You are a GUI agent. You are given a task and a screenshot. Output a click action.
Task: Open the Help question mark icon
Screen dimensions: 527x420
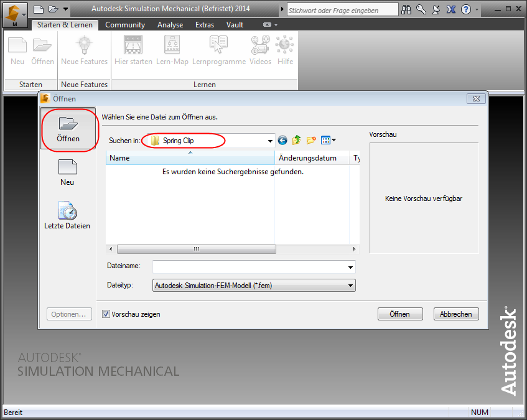[466, 10]
